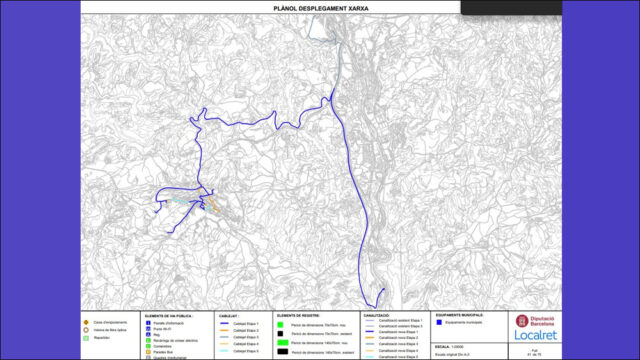Click the 'Cablejat Etapa 2' legend label
640x360 pixels.
246,331
